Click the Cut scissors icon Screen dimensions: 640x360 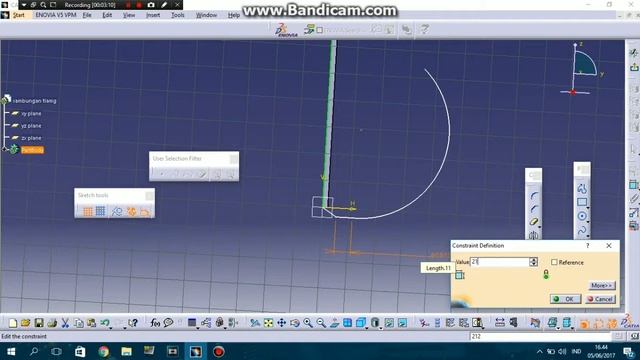point(65,323)
